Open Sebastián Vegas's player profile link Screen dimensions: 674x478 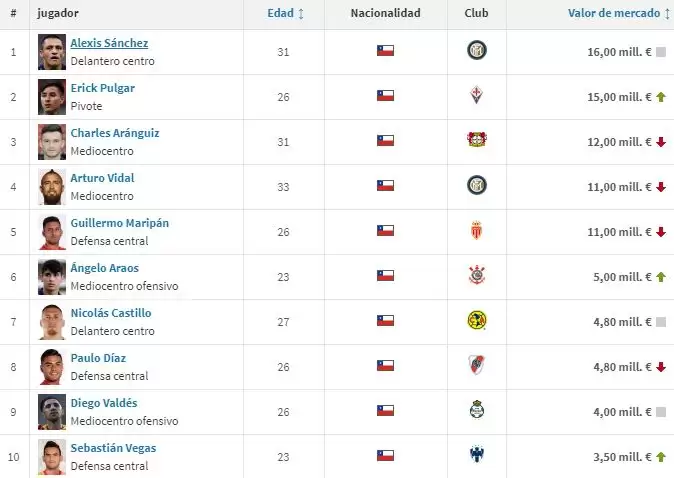point(113,448)
